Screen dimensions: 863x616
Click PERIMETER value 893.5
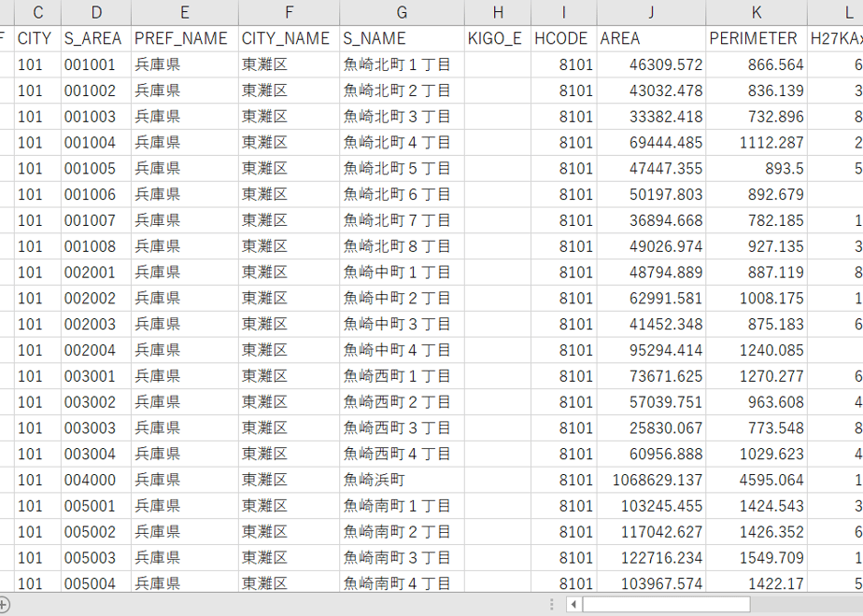pos(757,168)
